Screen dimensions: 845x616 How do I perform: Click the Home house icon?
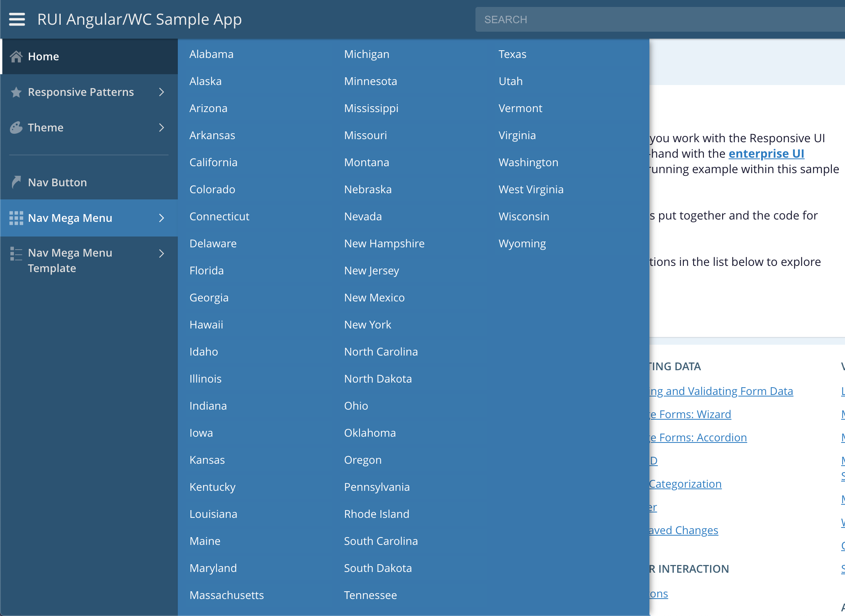click(16, 56)
